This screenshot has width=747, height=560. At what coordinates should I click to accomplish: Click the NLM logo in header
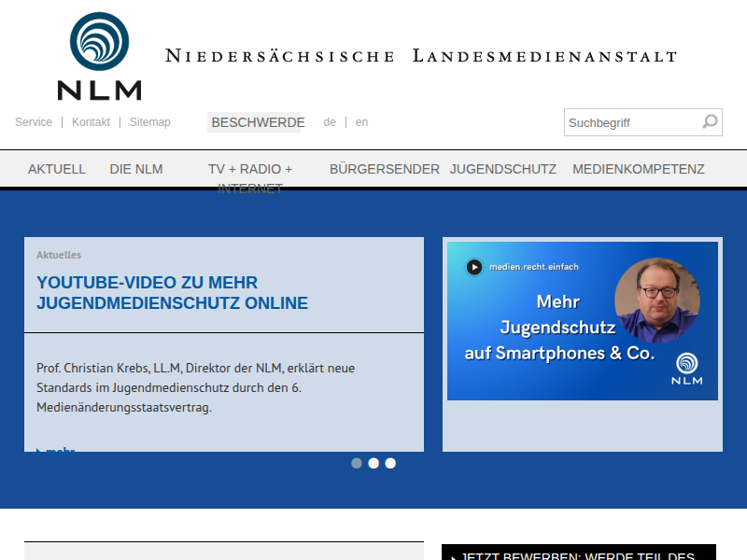coord(99,56)
